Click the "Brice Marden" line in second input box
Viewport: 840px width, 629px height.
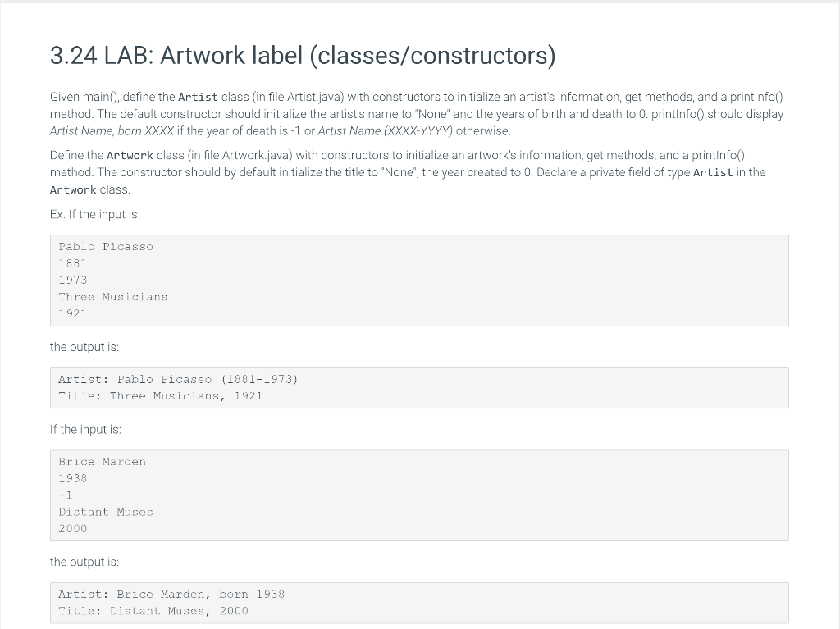point(103,462)
